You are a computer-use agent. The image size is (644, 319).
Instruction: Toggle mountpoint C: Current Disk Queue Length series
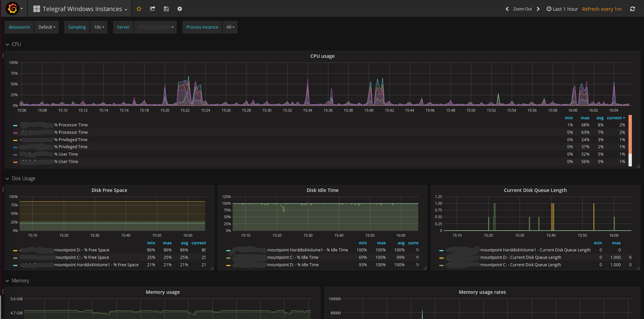click(x=520, y=265)
